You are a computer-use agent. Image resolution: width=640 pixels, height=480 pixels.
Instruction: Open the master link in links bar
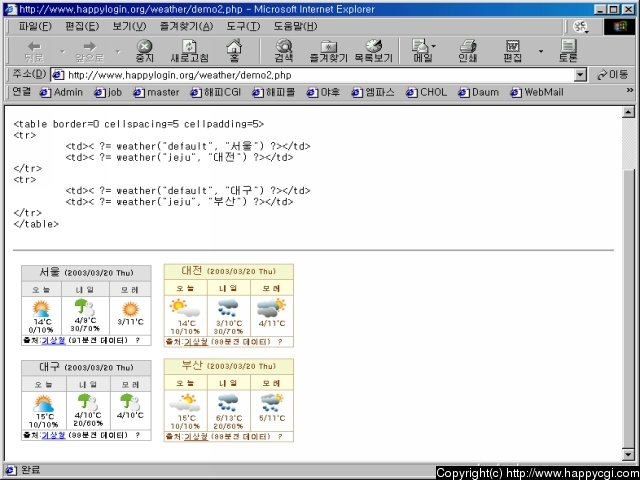click(x=156, y=93)
